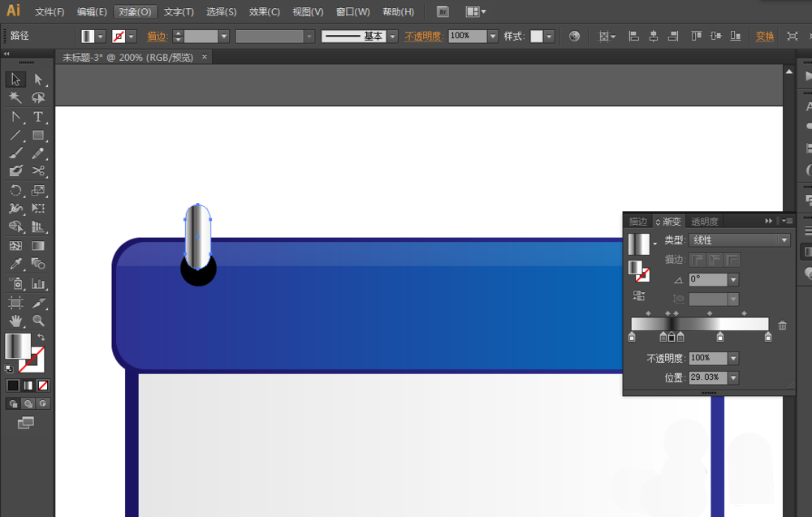Screen dimensions: 812x517
Task: Select the Type tool
Action: (x=38, y=117)
